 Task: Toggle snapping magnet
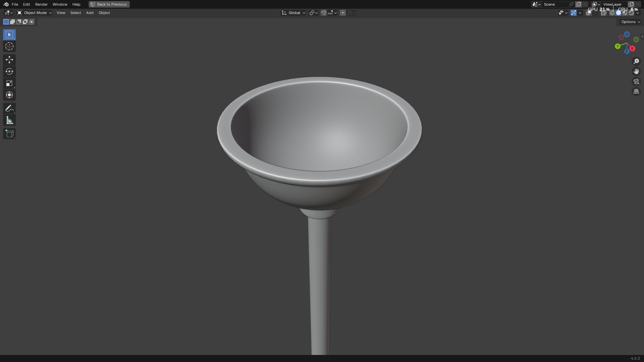click(x=323, y=13)
